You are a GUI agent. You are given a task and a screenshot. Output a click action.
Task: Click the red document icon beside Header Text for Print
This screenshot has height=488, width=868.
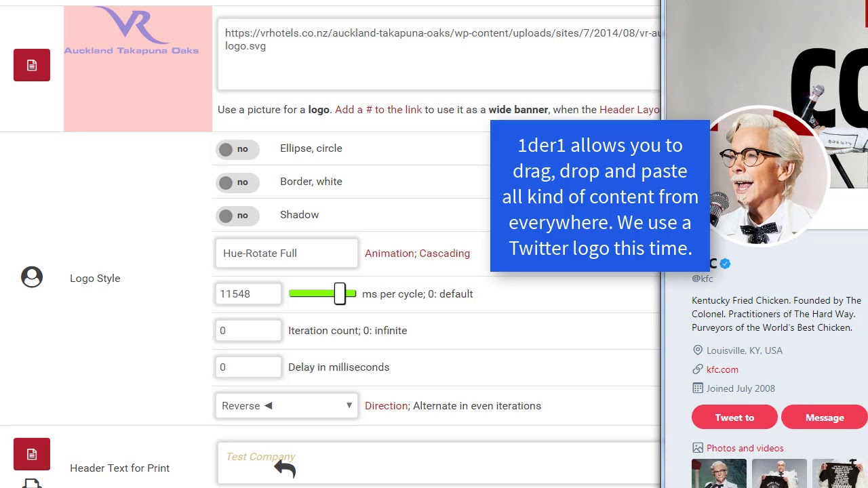32,454
